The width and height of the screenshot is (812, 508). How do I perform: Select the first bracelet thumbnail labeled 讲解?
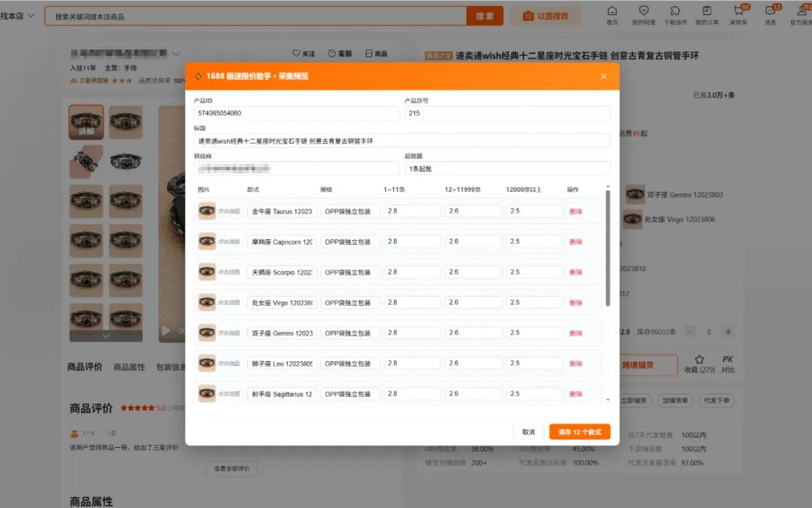click(x=86, y=122)
